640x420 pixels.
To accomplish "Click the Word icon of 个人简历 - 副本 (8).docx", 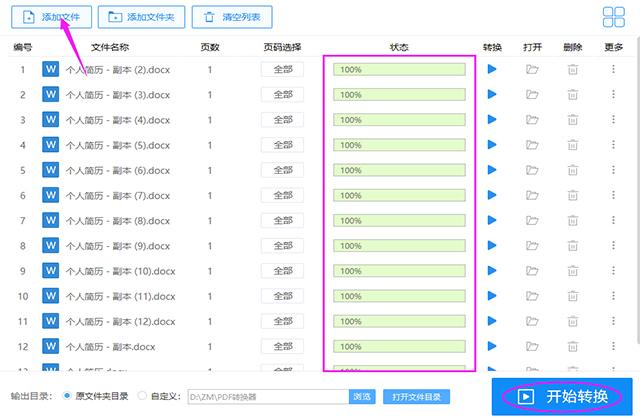I will pyautogui.click(x=51, y=220).
